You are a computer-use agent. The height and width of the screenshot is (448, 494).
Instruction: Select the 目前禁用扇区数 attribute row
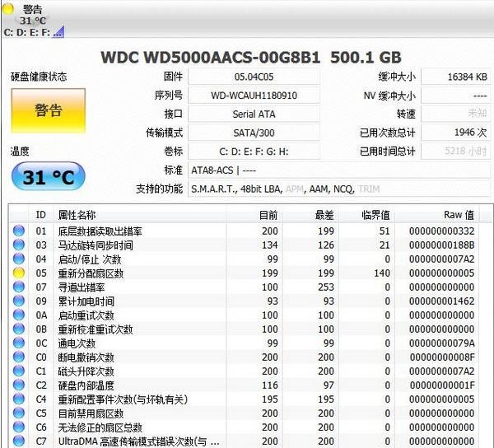pyautogui.click(x=245, y=413)
